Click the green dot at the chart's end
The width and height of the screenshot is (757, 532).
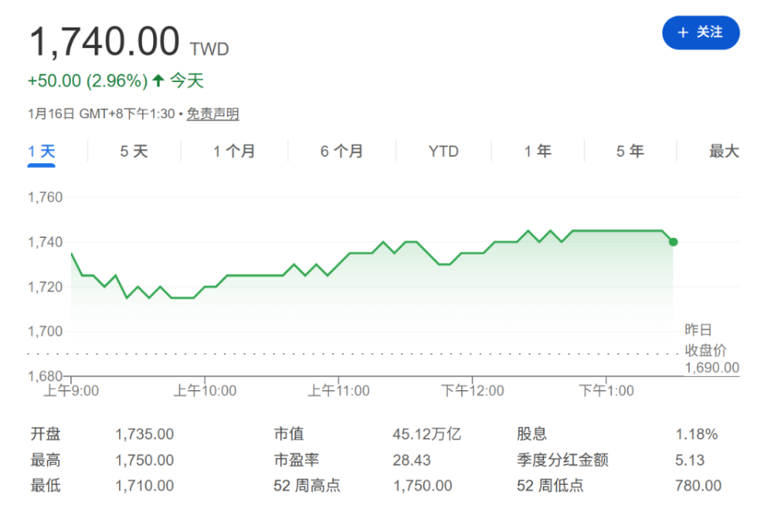click(x=673, y=243)
